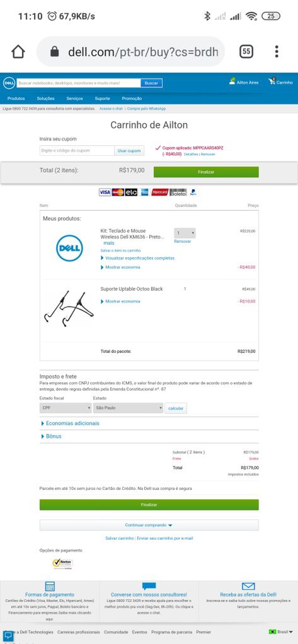Open the browser tab switcher showing 55
Screen dimensions: 298x644
[246, 52]
